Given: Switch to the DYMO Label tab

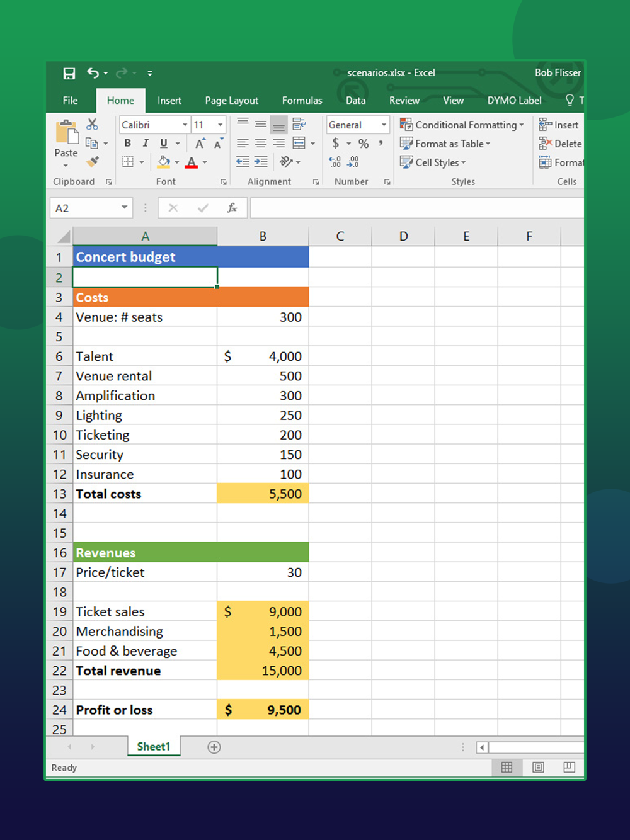Looking at the screenshot, I should click(x=515, y=100).
